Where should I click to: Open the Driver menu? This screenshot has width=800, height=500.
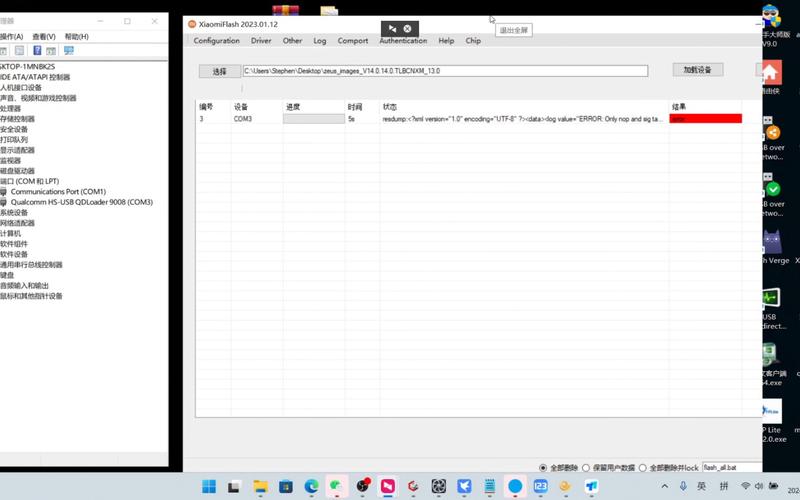click(x=261, y=40)
